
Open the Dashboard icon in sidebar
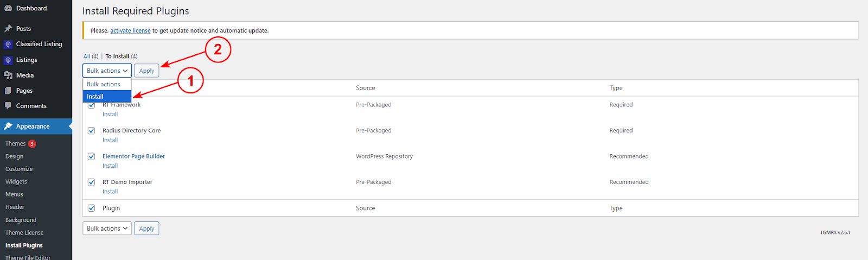[8, 8]
